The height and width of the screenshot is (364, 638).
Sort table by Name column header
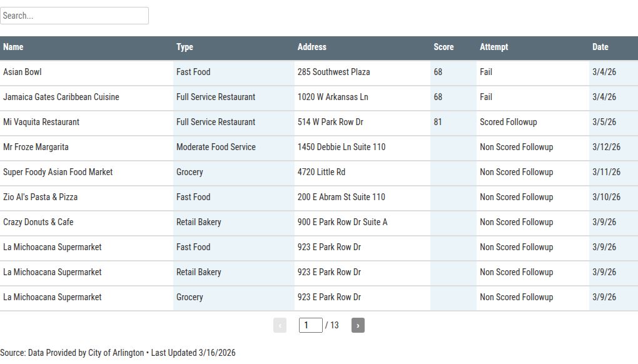pos(13,47)
